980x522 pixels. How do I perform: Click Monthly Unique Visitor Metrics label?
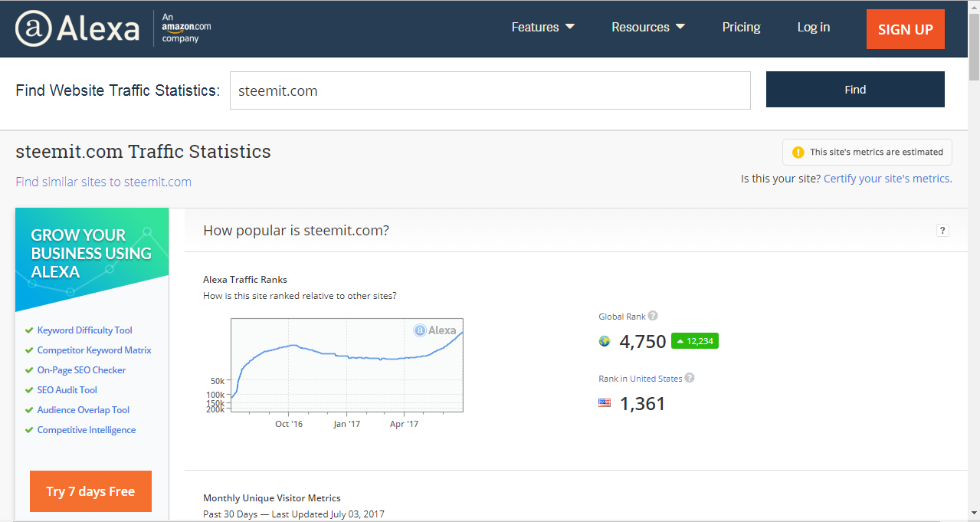click(x=272, y=498)
